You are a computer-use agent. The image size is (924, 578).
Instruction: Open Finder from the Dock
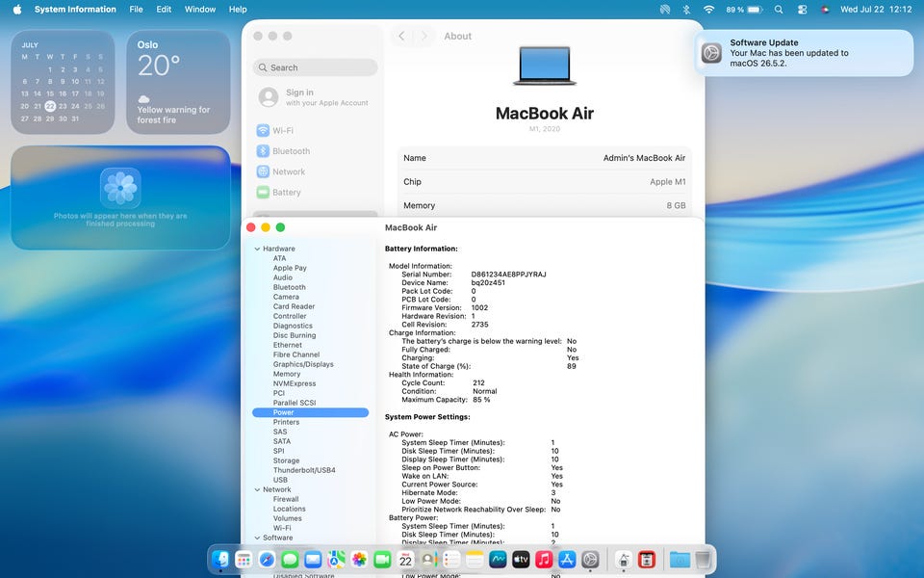pyautogui.click(x=220, y=559)
